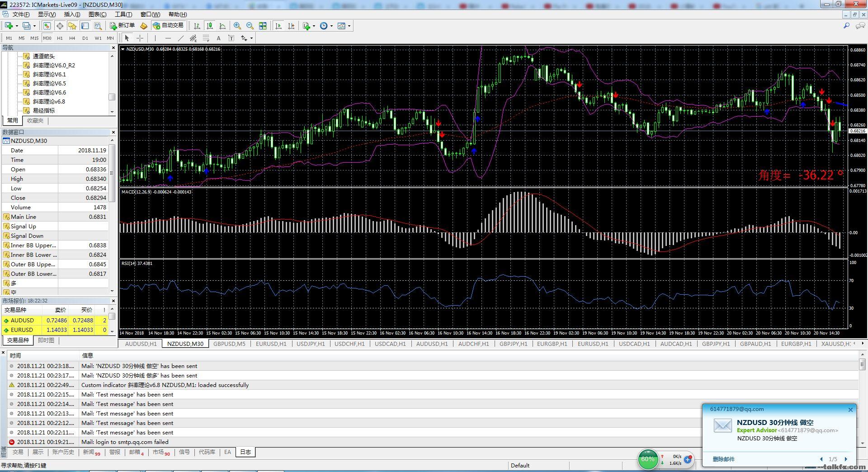Viewport: 868px width, 472px height.
Task: Select the horizontal line drawing tool
Action: click(x=168, y=38)
